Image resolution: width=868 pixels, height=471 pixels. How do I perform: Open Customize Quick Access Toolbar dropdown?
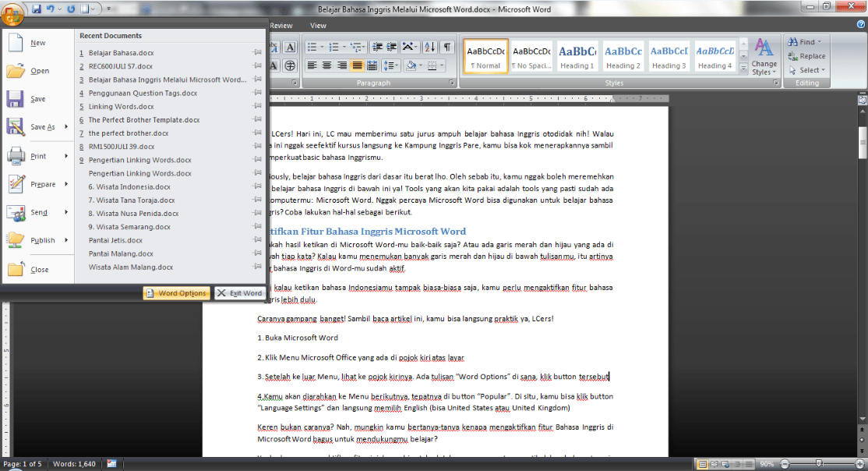pos(108,9)
